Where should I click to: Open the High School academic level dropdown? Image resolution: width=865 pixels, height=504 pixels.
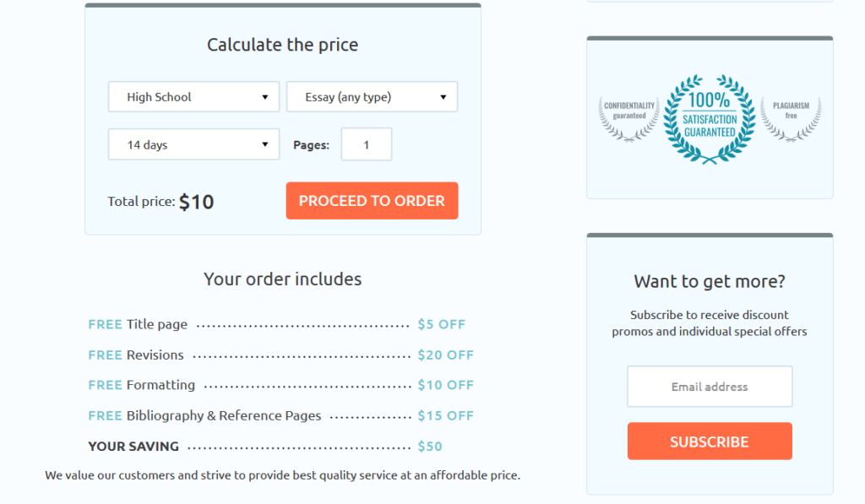click(193, 97)
